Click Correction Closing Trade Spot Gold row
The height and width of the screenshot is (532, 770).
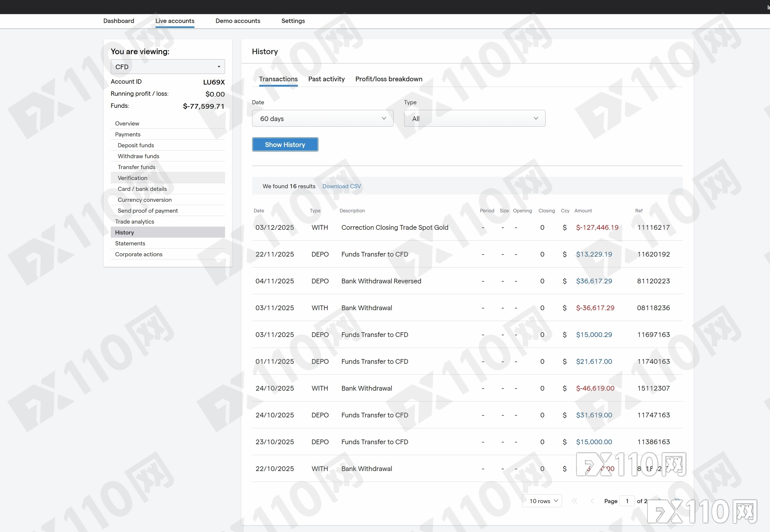395,227
